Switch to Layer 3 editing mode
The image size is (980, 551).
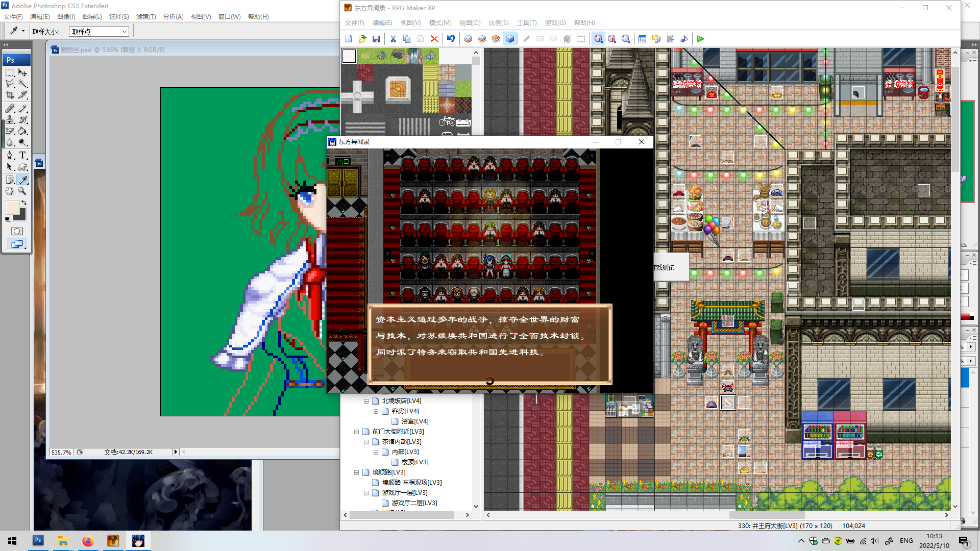496,39
